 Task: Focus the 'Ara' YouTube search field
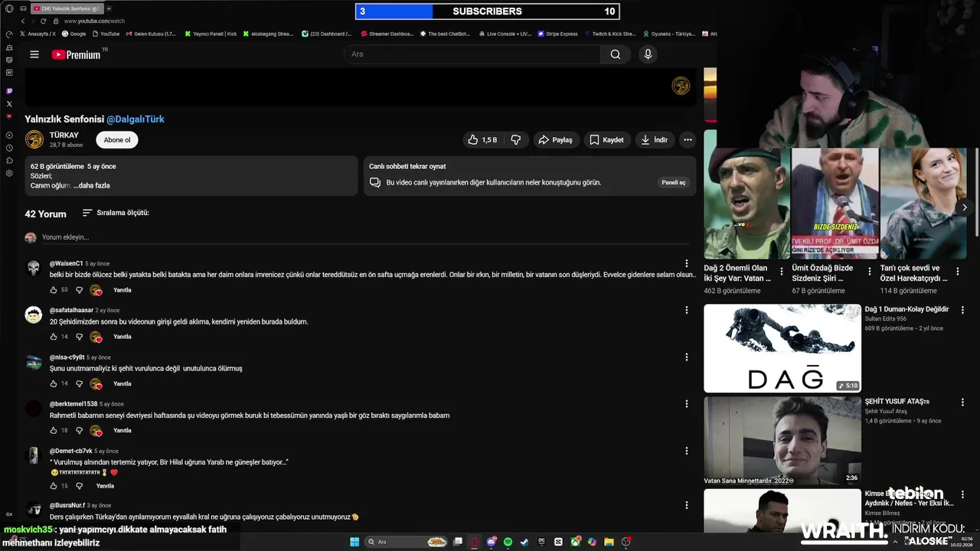point(472,54)
